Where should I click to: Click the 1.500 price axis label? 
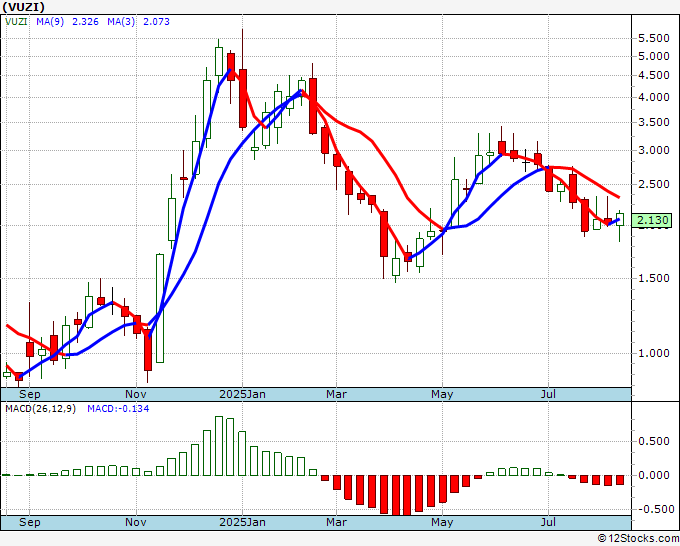click(654, 278)
